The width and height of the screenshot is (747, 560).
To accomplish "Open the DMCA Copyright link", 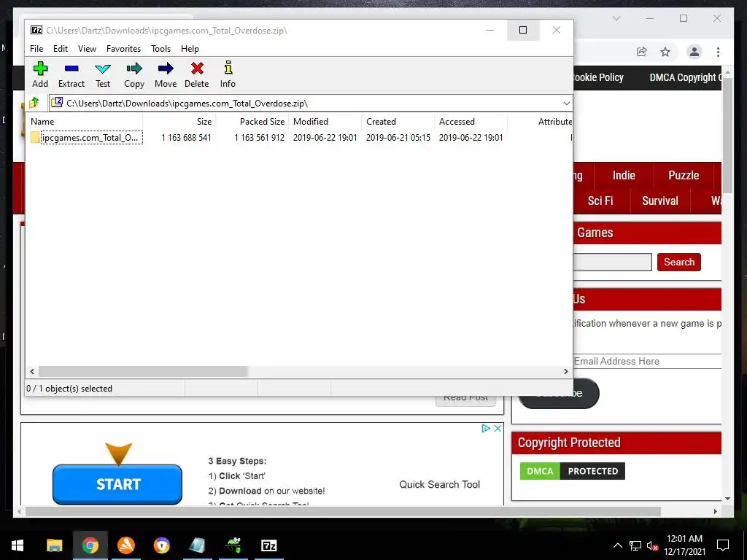I will [x=686, y=77].
